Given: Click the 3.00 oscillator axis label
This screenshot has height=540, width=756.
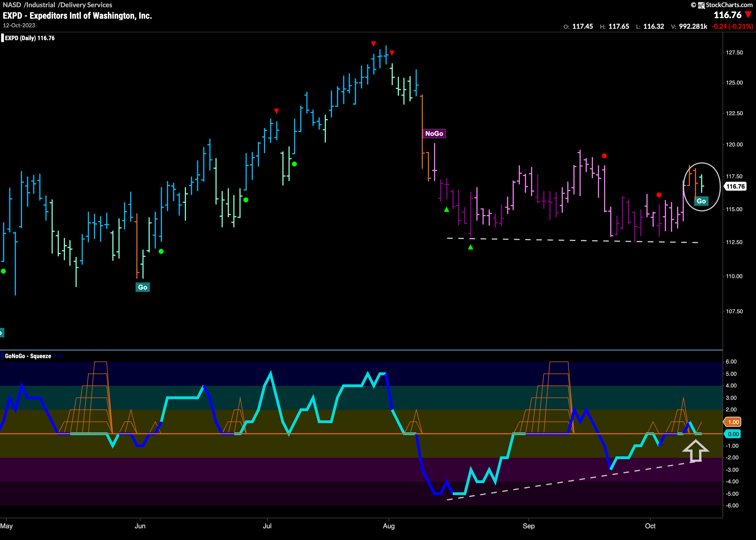Looking at the screenshot, I should click(731, 398).
